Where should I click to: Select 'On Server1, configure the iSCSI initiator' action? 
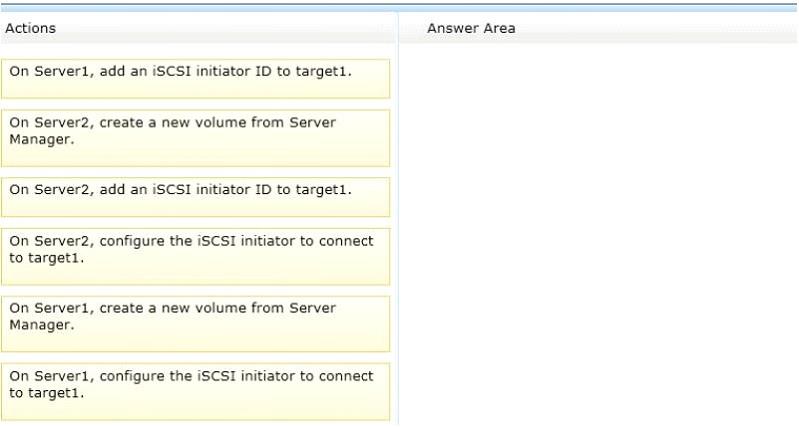[x=196, y=392]
